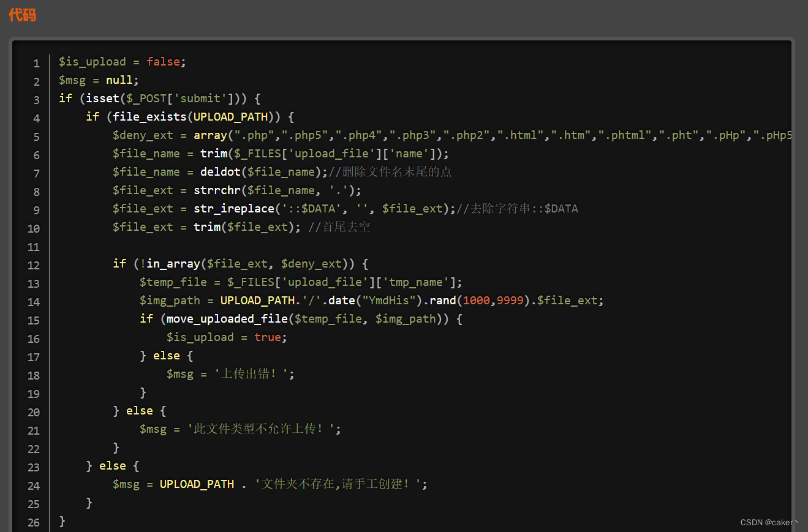Click the $temp_file assignment line

click(301, 282)
